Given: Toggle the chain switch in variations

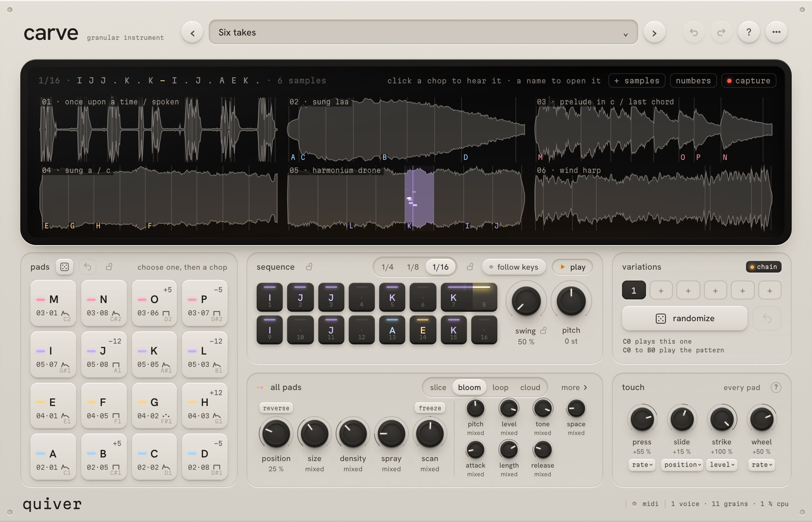Looking at the screenshot, I should click(x=763, y=267).
